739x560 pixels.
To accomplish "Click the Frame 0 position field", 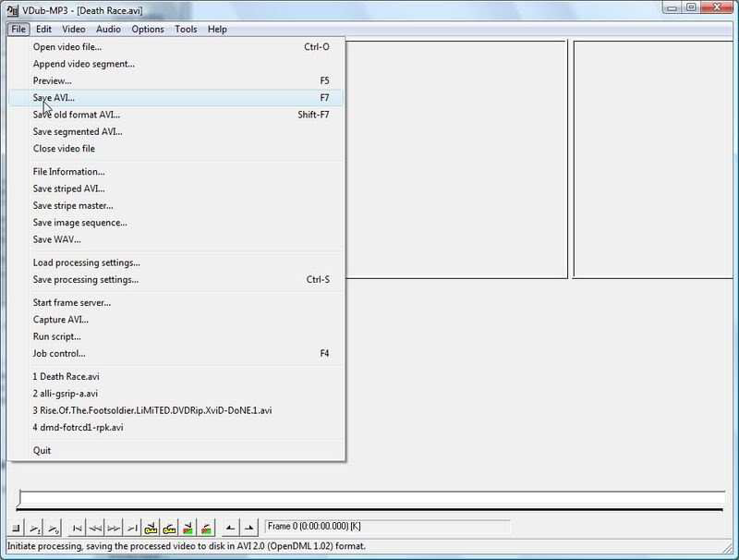I will 387,526.
